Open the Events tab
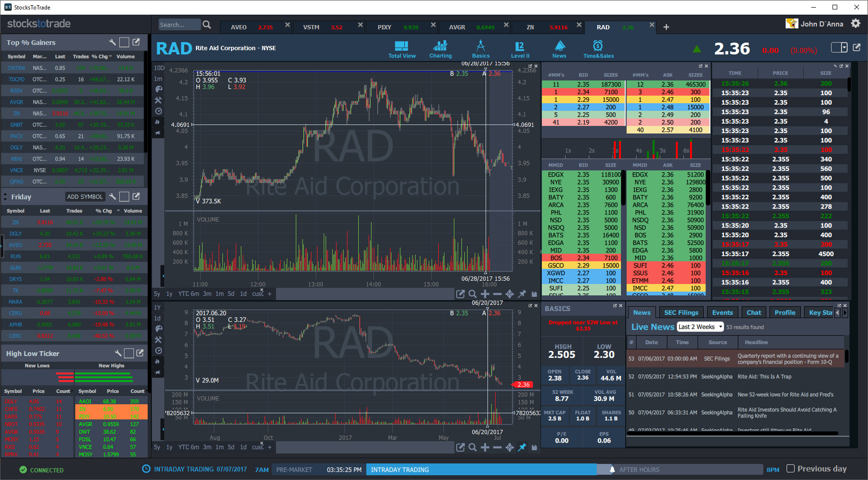The image size is (868, 480). [x=722, y=312]
